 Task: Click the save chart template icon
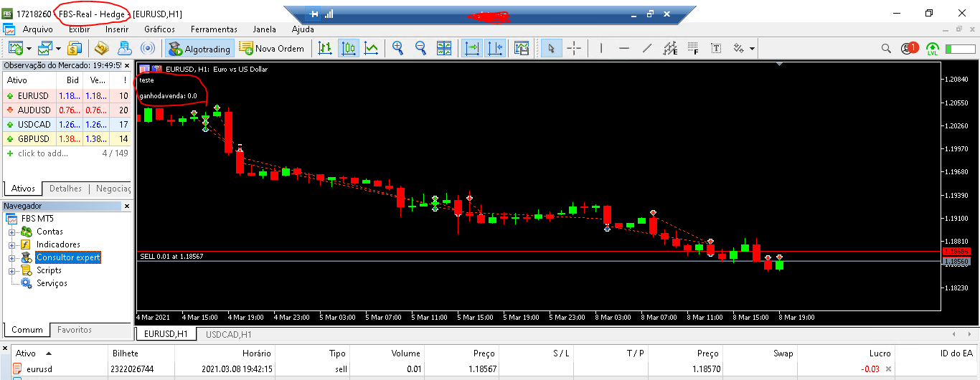coord(522,48)
